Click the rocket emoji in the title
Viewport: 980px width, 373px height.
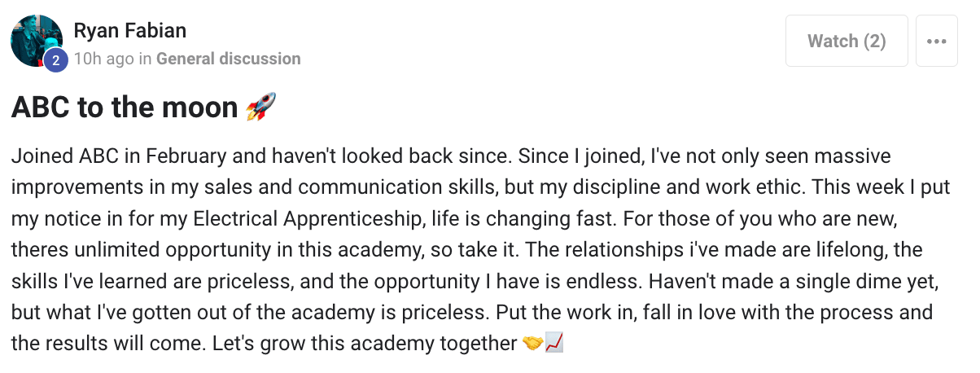(x=260, y=107)
